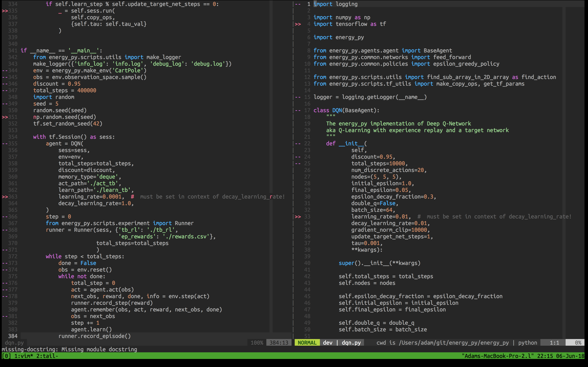Viewport: 588px width, 367px height.
Task: Click the dev branch label in statusline
Action: [328, 343]
